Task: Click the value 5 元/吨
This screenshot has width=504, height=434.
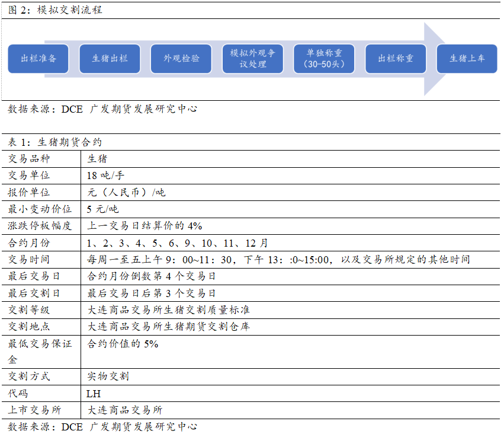Action: (102, 209)
